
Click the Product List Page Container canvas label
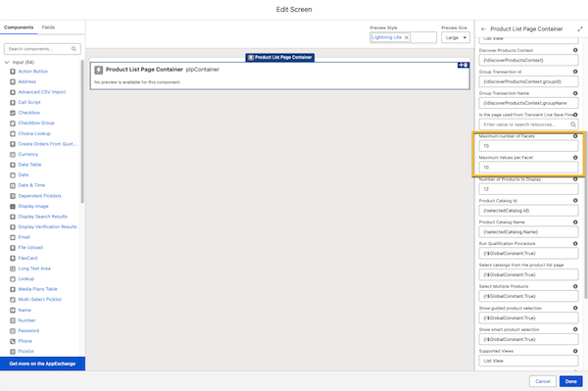tap(279, 58)
